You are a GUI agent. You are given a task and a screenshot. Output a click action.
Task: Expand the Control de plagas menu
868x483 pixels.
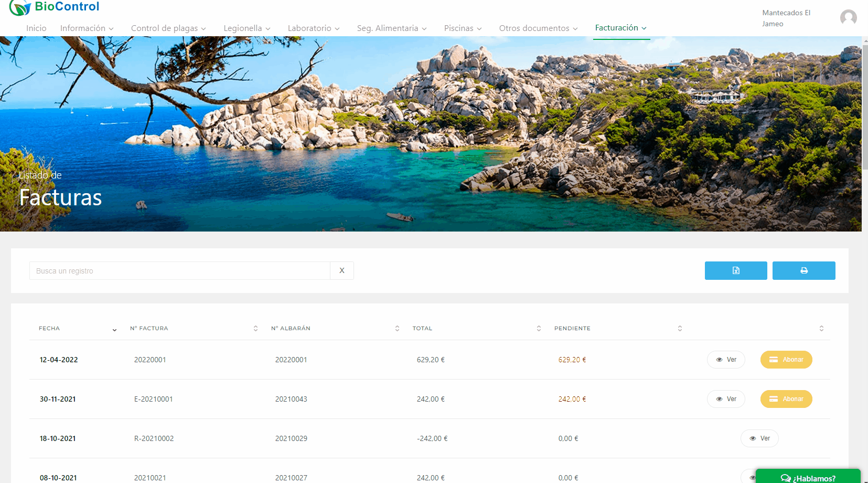[x=168, y=28]
